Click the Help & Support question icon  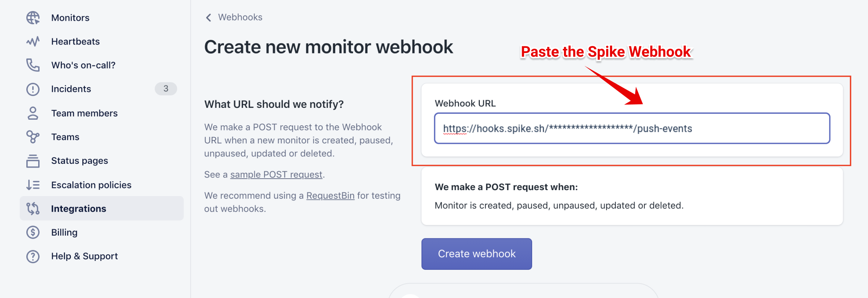point(33,256)
